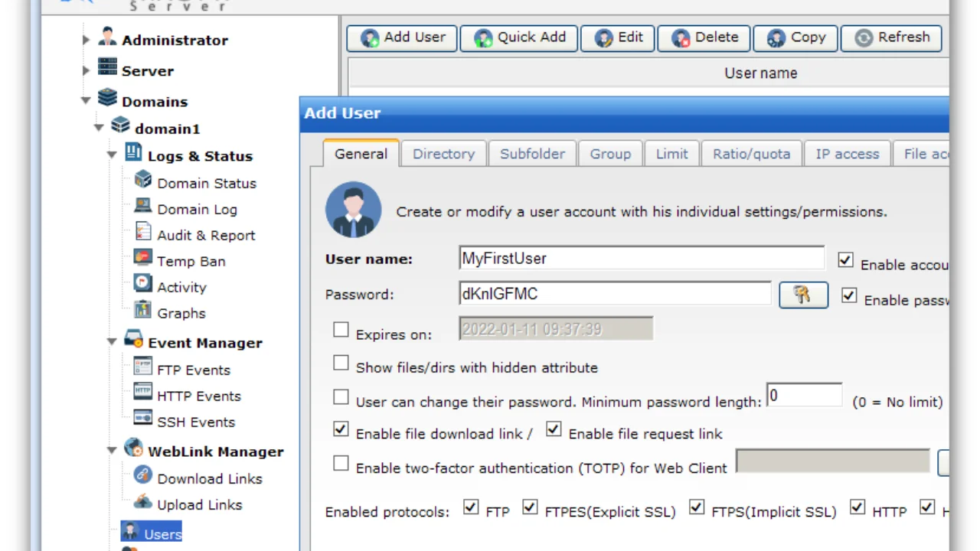Collapse the WebLink Manager arrow

[x=112, y=451]
